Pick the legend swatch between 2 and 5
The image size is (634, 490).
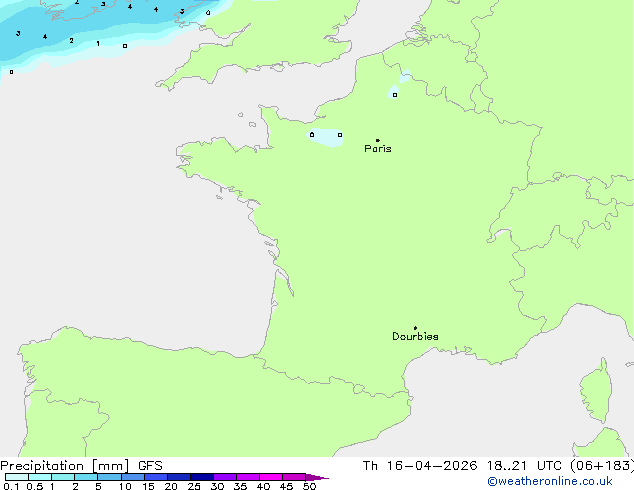pos(86,477)
